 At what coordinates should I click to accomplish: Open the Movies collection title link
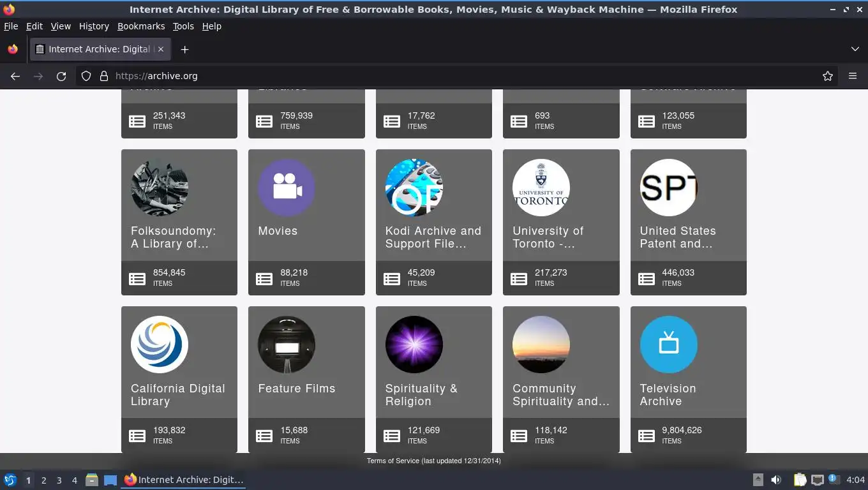coord(278,231)
